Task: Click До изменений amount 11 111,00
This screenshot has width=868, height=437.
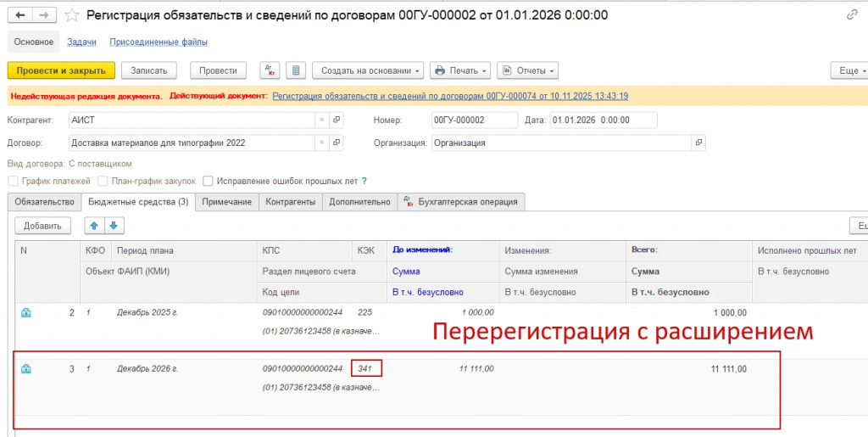Action: pos(476,368)
